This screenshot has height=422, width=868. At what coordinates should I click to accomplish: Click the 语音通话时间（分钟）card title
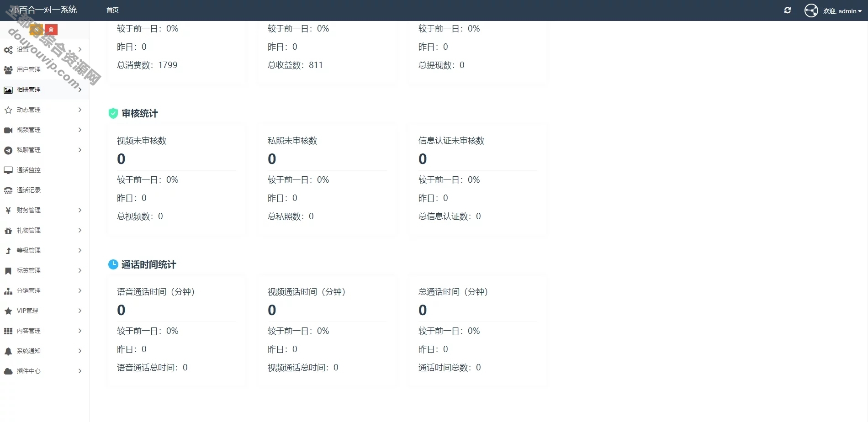tap(156, 292)
